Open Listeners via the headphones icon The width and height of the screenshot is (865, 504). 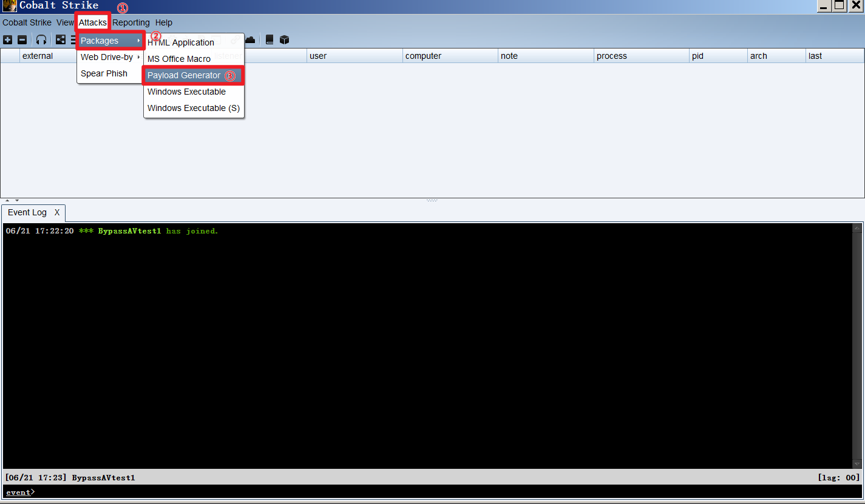point(41,40)
